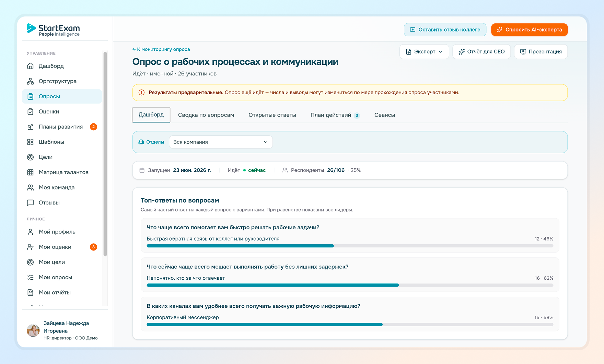Select the Дашборд tab of the survey
The height and width of the screenshot is (364, 604).
151,114
